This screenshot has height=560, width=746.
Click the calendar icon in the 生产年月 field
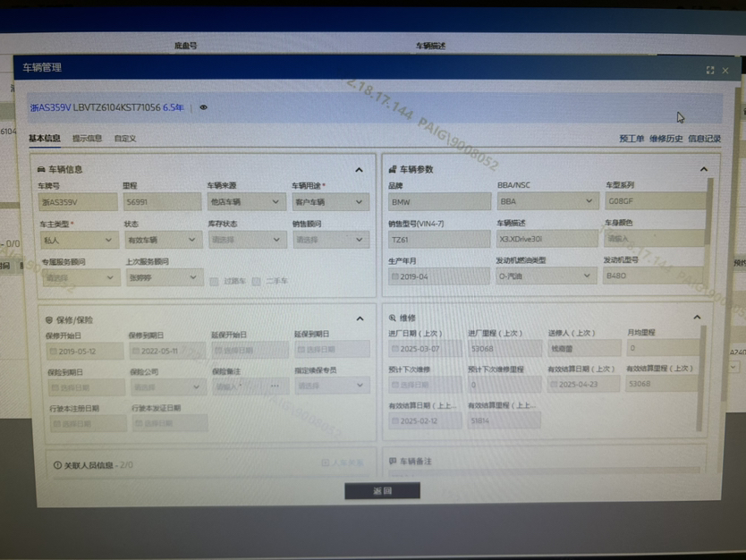395,276
